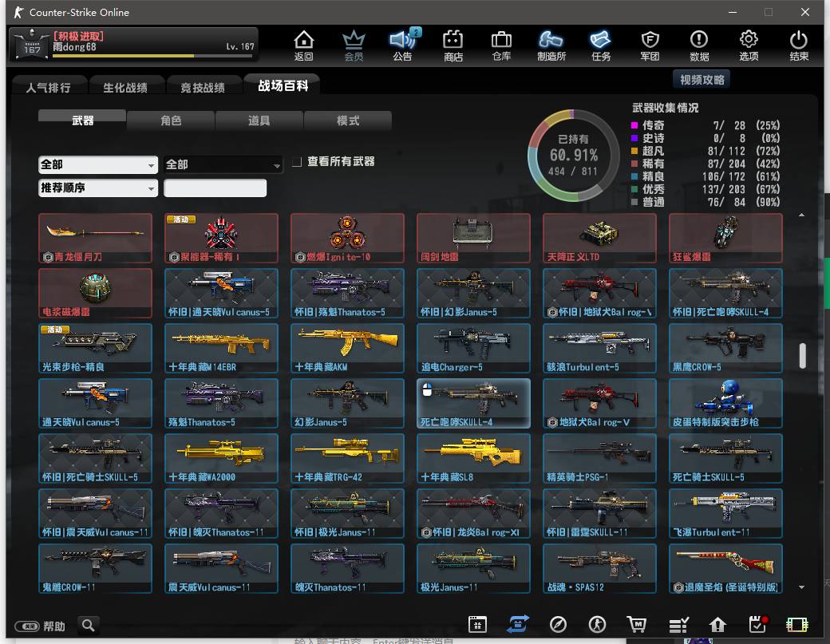Image resolution: width=830 pixels, height=644 pixels.
Task: Open the shopping cart M icon
Action: coord(637,624)
